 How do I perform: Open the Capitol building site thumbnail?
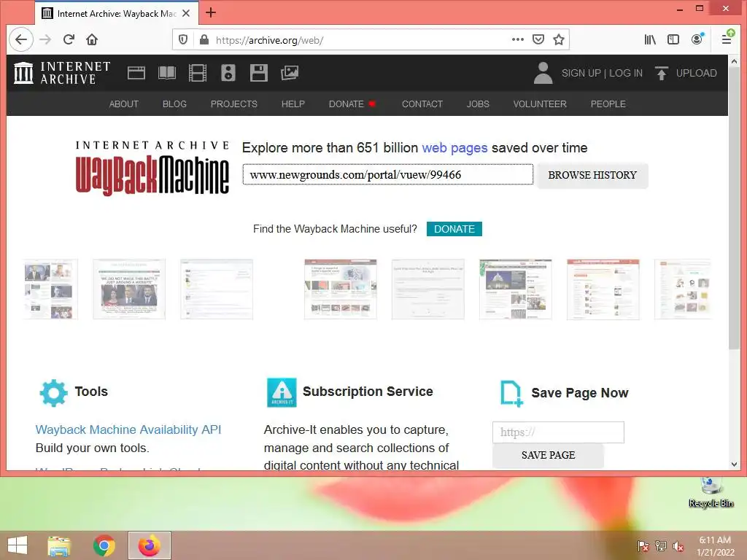tap(516, 289)
